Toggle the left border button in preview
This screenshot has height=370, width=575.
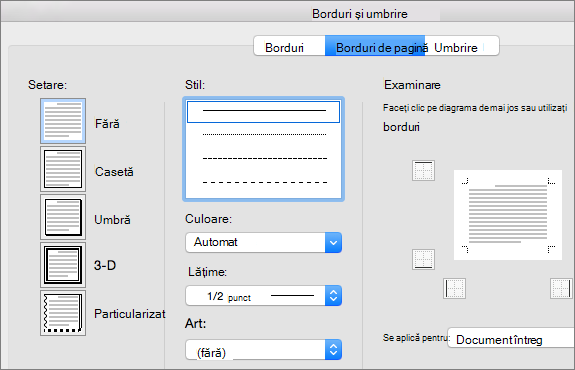454,288
